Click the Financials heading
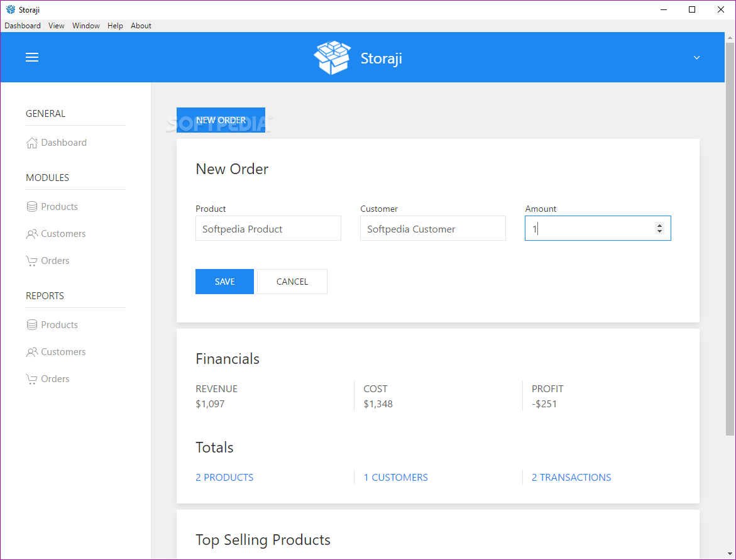The height and width of the screenshot is (560, 736). [227, 359]
